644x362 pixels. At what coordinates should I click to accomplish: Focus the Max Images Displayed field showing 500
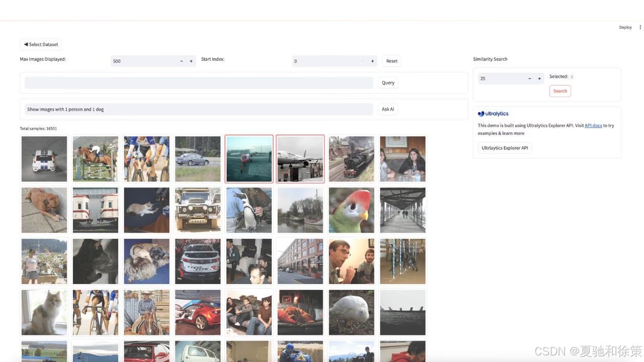coord(144,61)
